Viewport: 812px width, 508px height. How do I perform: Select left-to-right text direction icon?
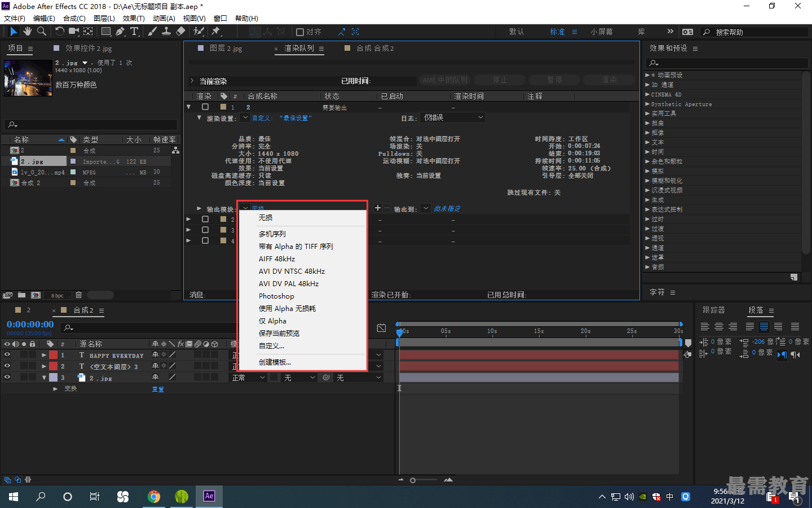point(782,354)
